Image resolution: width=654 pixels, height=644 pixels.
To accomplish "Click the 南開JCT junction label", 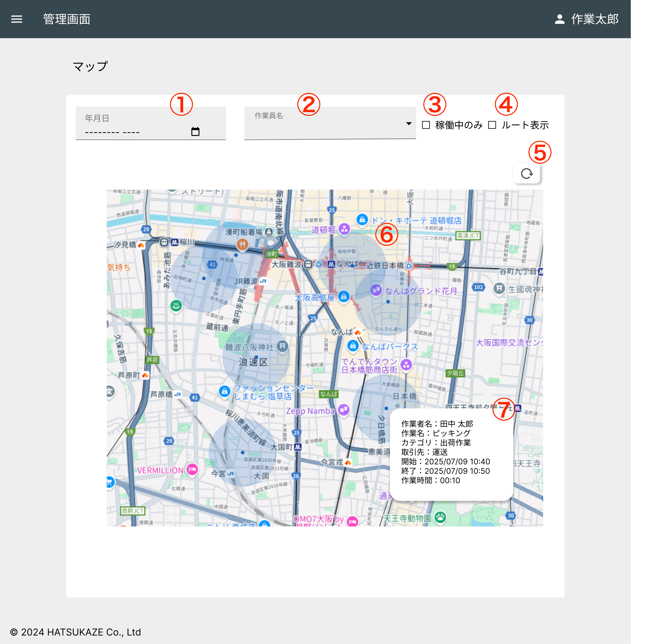I will [x=133, y=511].
